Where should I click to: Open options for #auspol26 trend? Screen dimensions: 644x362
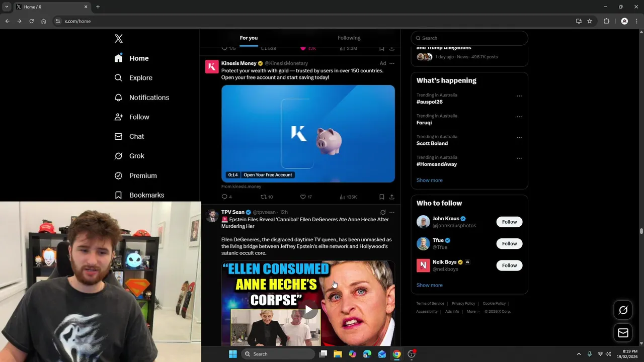point(519,96)
